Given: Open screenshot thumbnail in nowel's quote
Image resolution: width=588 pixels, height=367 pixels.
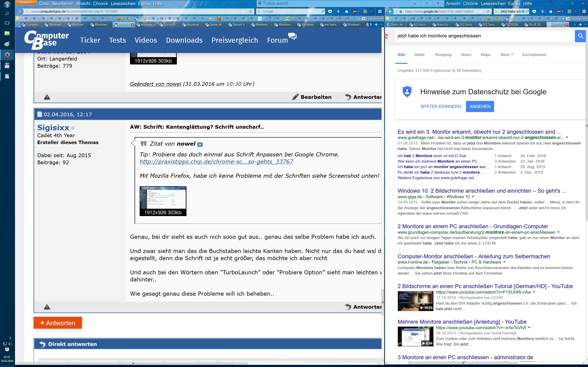Looking at the screenshot, I should tap(163, 201).
